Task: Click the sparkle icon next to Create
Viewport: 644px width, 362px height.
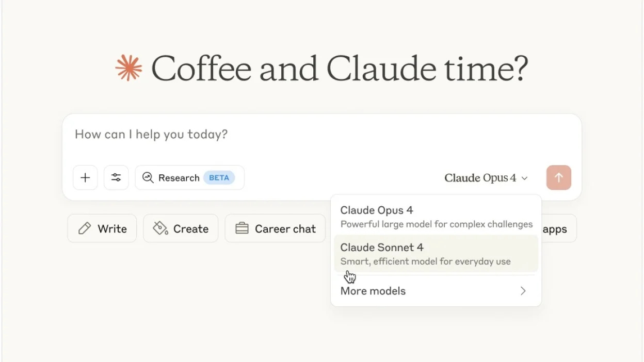Action: pos(160,228)
